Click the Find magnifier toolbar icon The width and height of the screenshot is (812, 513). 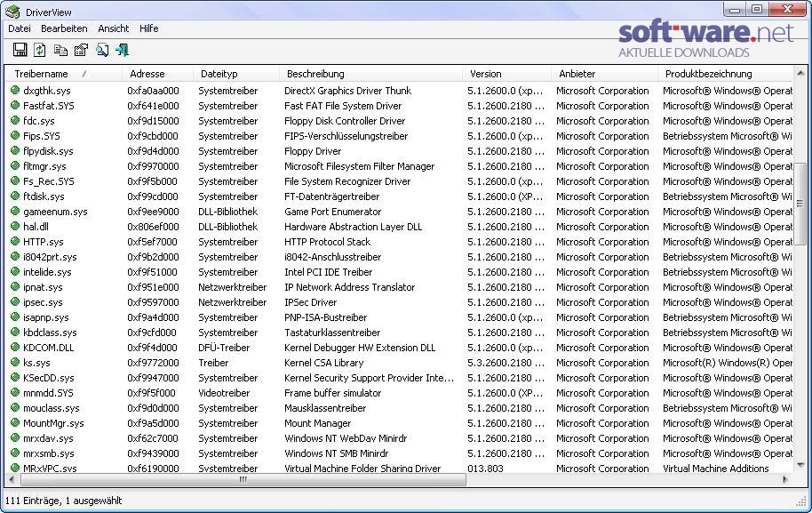coord(102,50)
